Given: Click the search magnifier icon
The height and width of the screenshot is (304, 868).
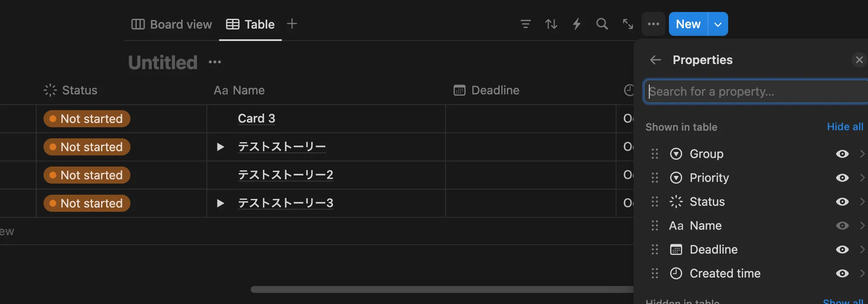Looking at the screenshot, I should [x=602, y=24].
